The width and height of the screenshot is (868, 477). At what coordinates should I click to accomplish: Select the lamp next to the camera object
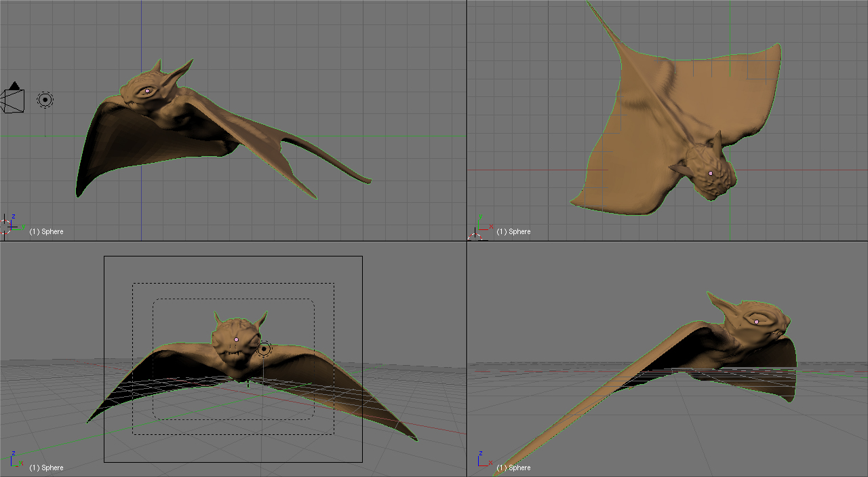[x=45, y=100]
